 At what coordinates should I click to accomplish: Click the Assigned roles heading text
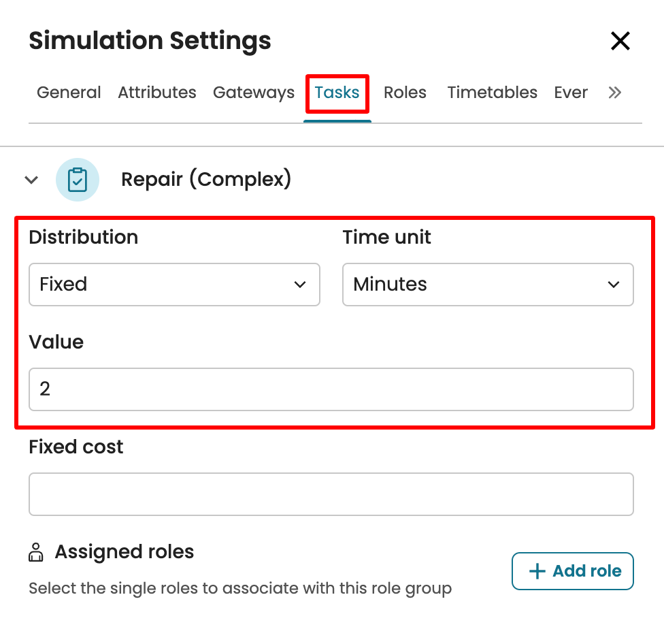click(124, 551)
